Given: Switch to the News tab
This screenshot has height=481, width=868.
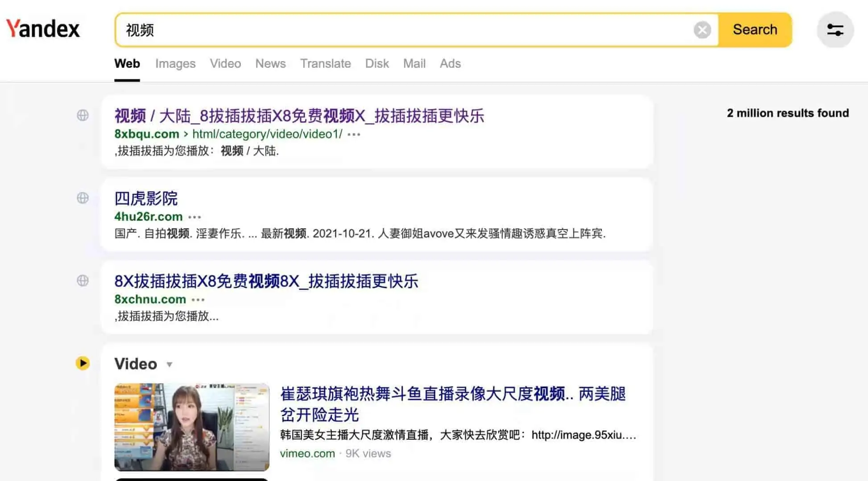Looking at the screenshot, I should pyautogui.click(x=270, y=64).
